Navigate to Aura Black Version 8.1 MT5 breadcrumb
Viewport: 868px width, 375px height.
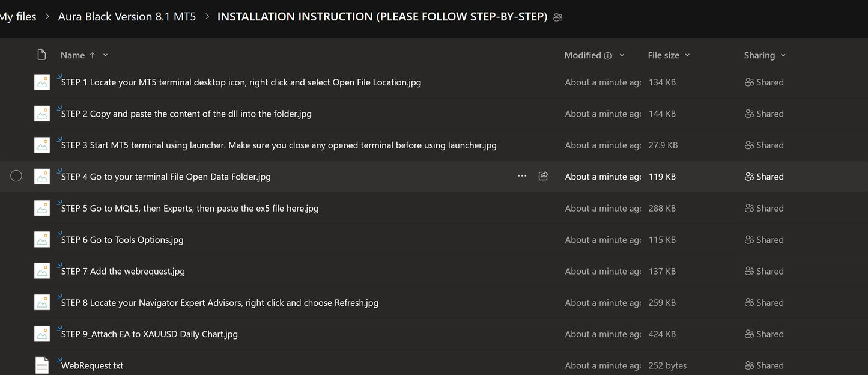(127, 17)
